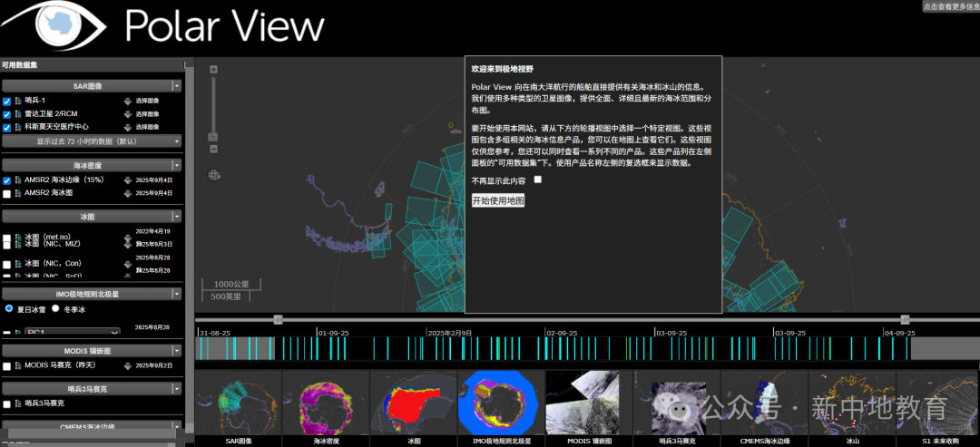
Task: Click the 02-09-25 timeline date marker
Action: point(562,333)
